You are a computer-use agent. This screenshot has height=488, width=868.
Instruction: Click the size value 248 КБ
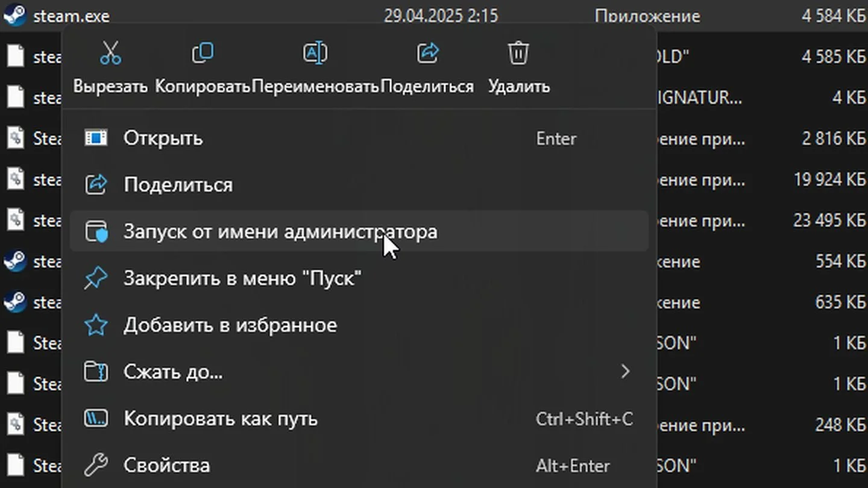coord(840,425)
